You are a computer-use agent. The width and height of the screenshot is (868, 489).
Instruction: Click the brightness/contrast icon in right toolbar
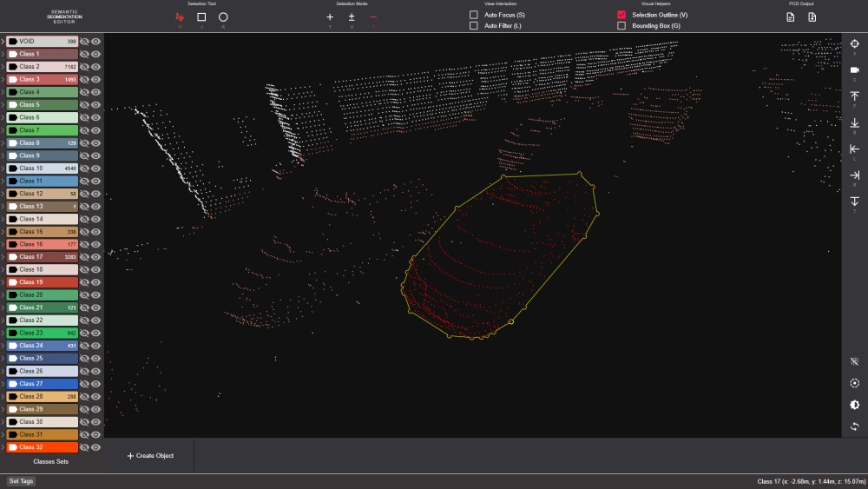(854, 405)
